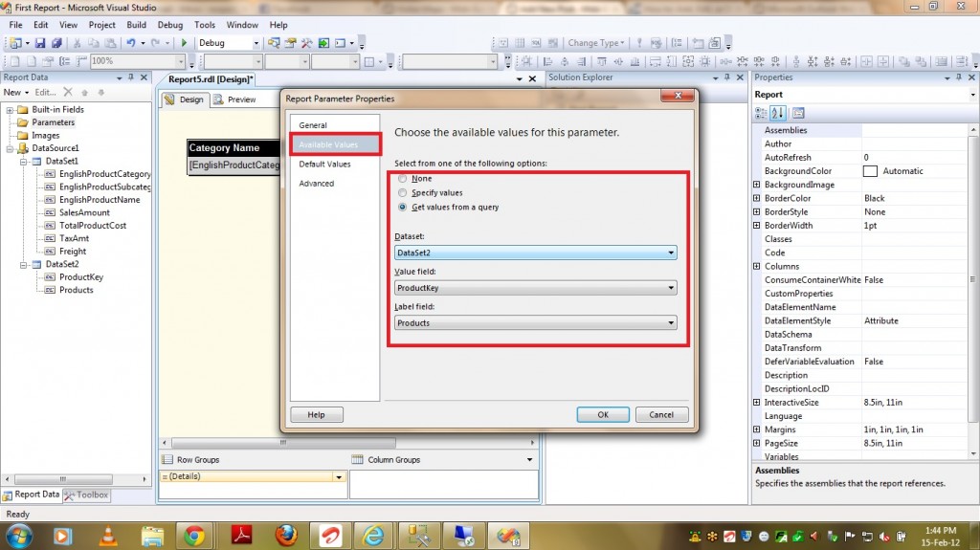980x550 pixels.
Task: Switch to the Default Values page
Action: (x=324, y=165)
